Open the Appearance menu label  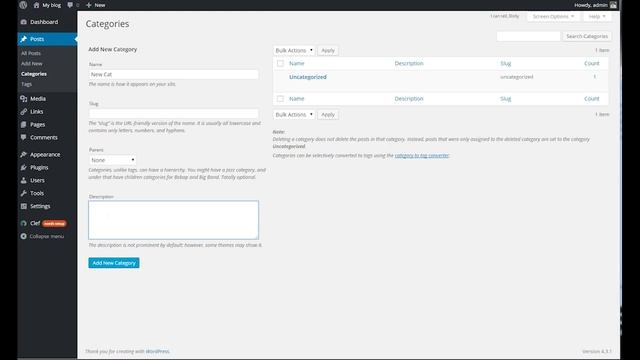click(45, 155)
